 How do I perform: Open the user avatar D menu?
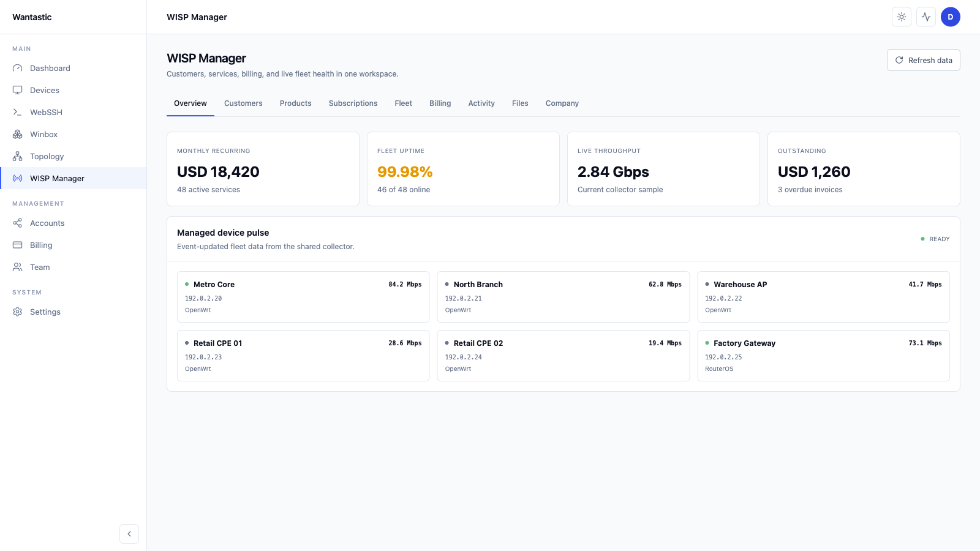click(951, 17)
